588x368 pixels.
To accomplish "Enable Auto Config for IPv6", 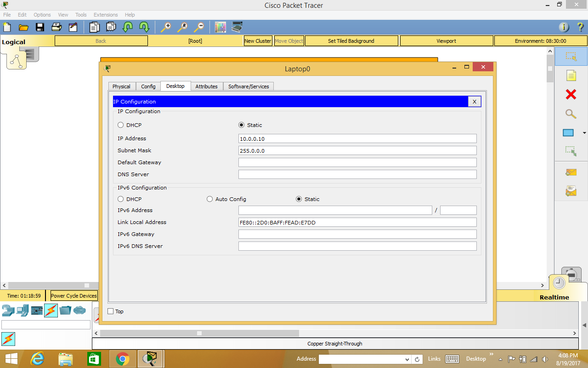I will (209, 199).
